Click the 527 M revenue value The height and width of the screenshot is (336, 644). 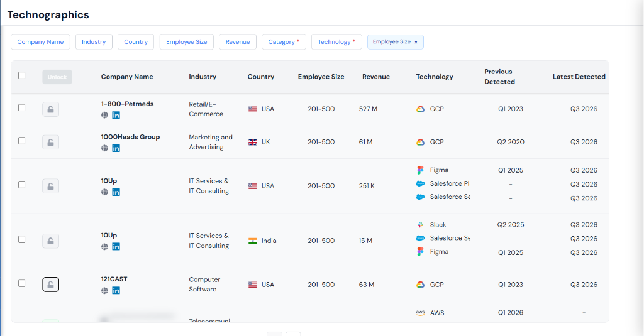point(368,109)
